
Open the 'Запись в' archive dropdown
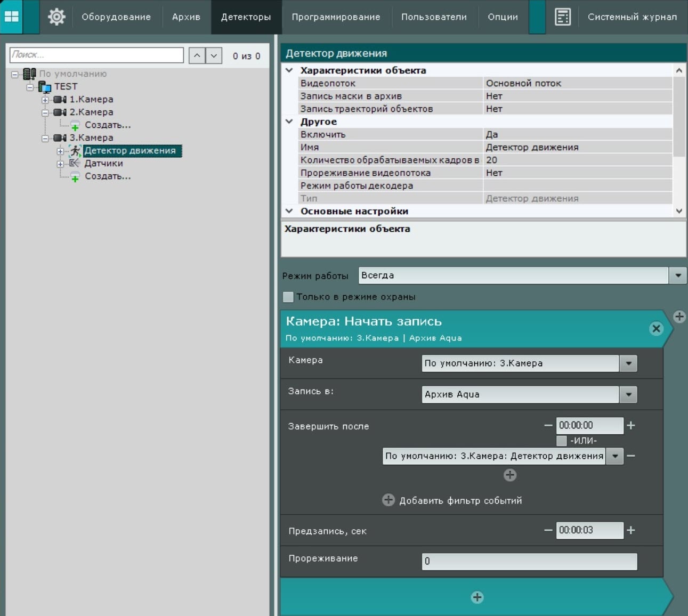[628, 394]
